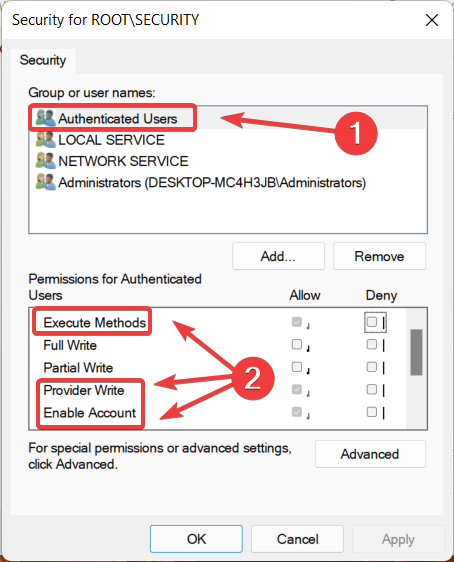
Task: Click the LOCAL SERVICE group icon
Action: tap(46, 139)
